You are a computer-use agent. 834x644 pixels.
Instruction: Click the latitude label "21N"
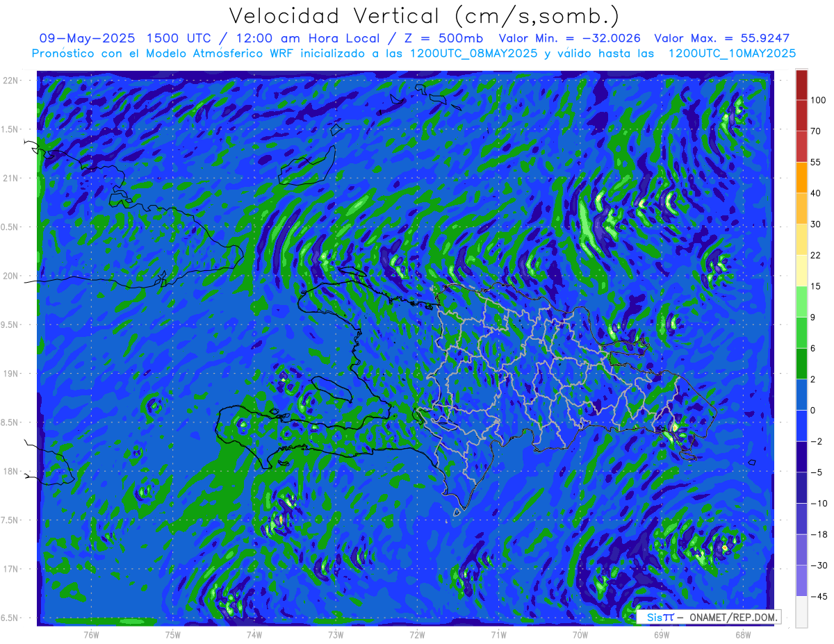[11, 179]
